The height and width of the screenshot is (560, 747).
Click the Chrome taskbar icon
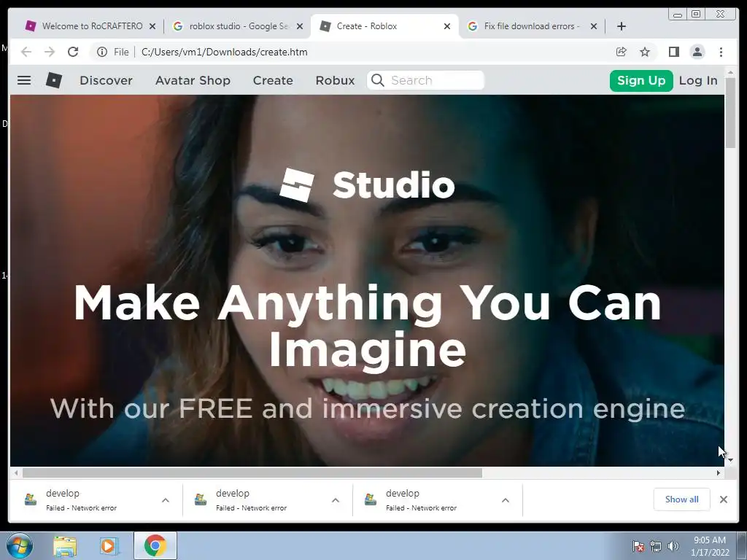click(155, 545)
